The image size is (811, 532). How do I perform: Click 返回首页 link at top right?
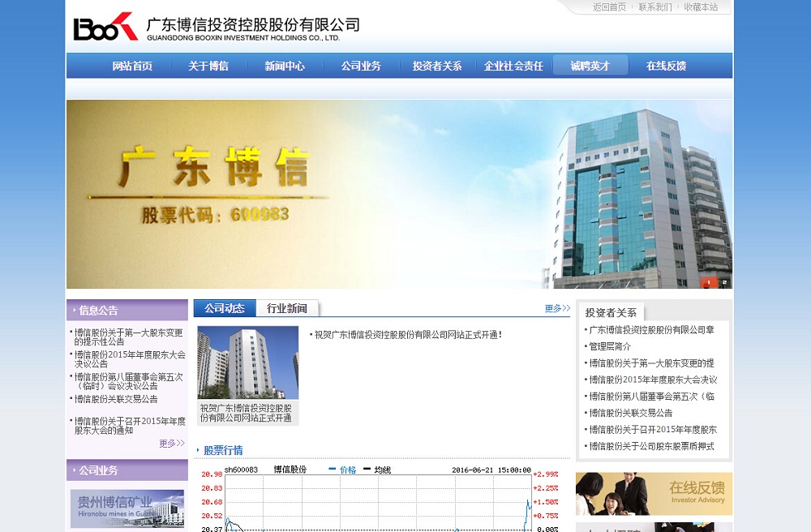point(609,7)
